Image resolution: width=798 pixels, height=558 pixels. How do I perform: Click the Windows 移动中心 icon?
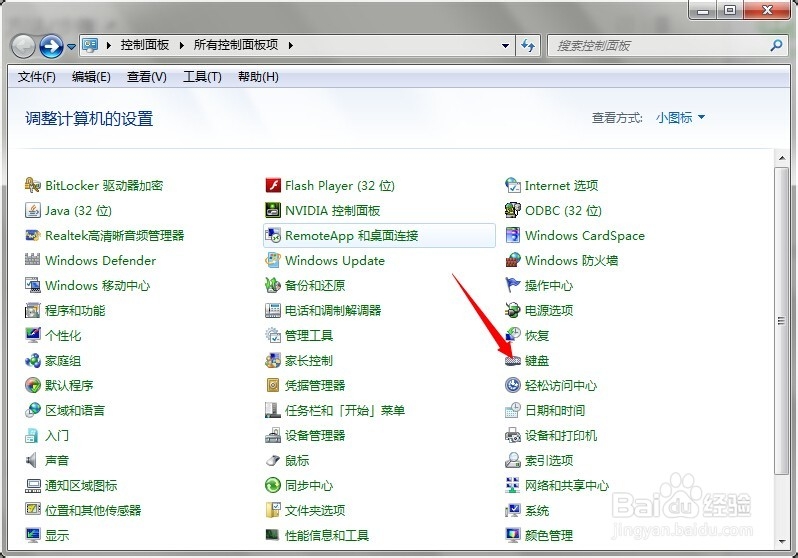(33, 285)
